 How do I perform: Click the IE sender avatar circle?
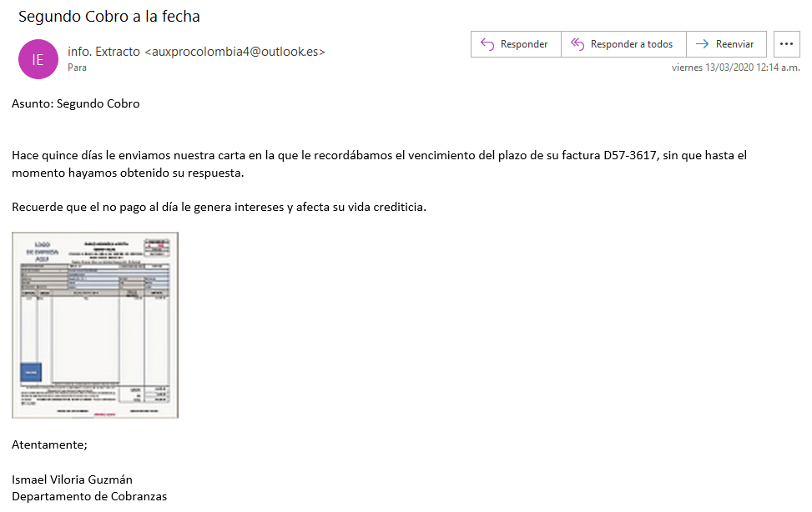[38, 59]
